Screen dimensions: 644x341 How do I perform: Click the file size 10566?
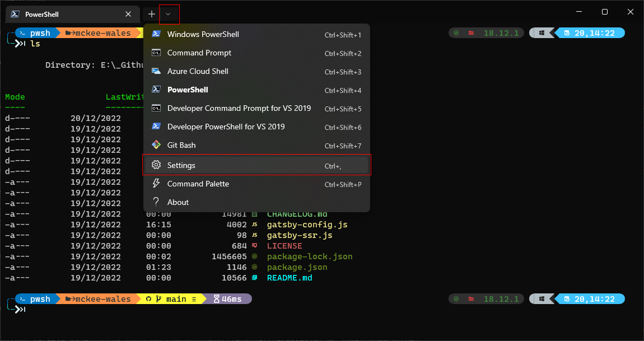[234, 278]
